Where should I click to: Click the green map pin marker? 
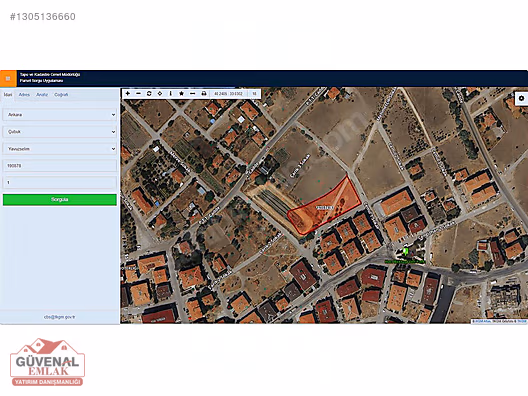click(406, 251)
